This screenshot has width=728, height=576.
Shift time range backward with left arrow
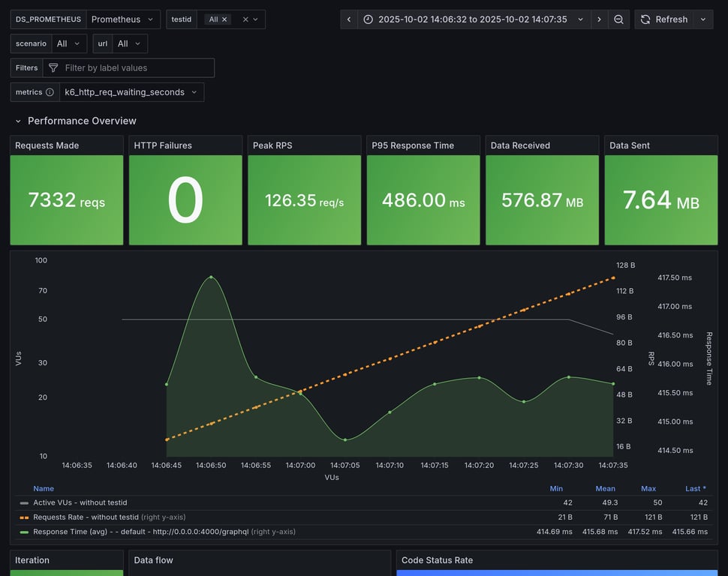tap(349, 19)
